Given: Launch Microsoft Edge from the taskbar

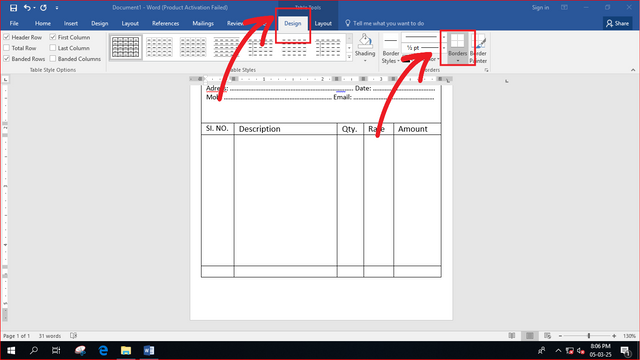Looking at the screenshot, I should point(103,351).
